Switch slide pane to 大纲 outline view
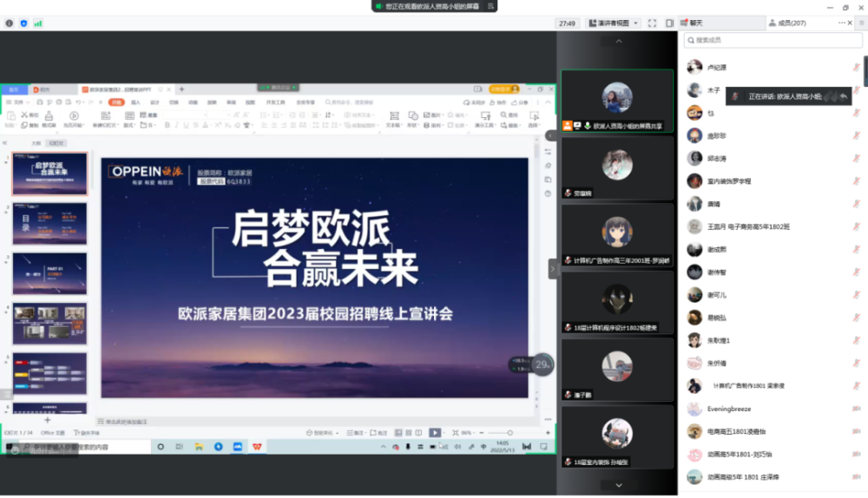The width and height of the screenshot is (868, 498). click(x=36, y=143)
